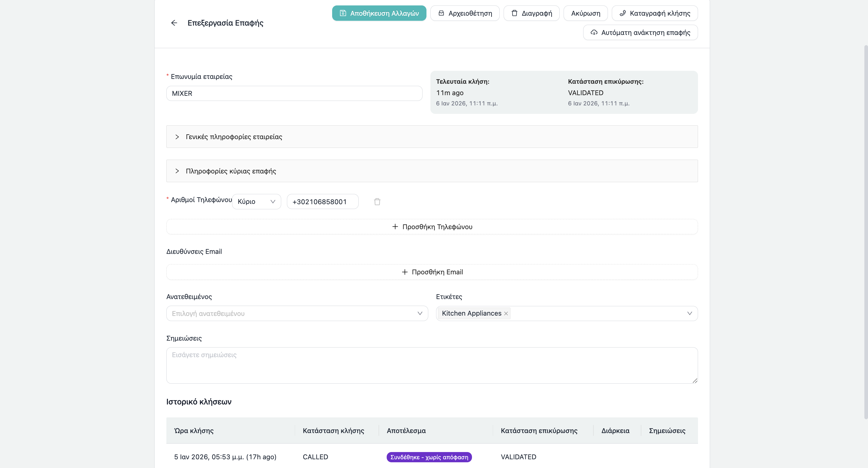
Task: Click Προσθήκη Τηλεφώνου add phone button
Action: (x=432, y=227)
